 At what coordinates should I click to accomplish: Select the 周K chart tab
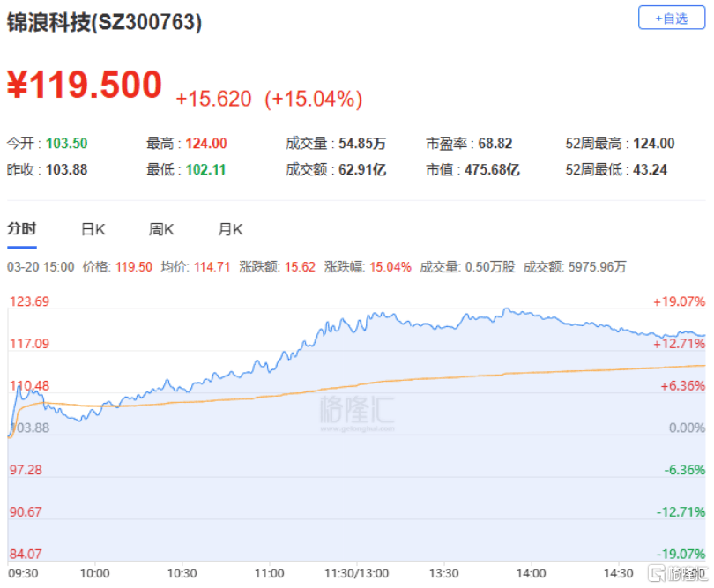point(161,229)
